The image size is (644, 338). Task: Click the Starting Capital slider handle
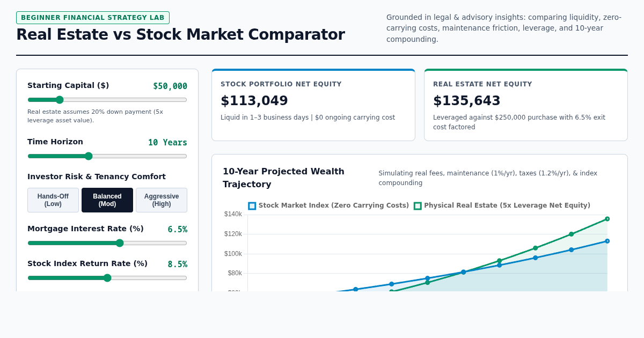point(60,100)
